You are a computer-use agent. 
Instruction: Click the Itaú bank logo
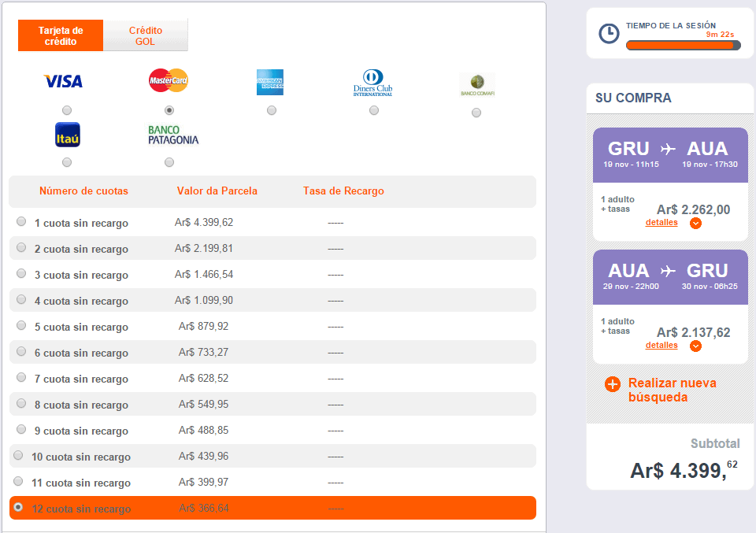pos(68,135)
